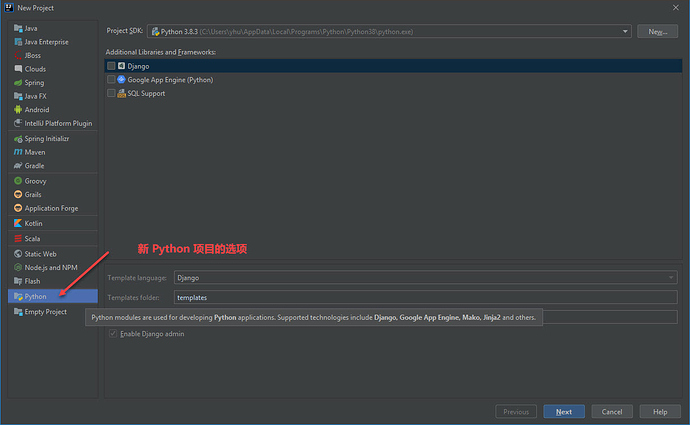Choose the Android robot icon
This screenshot has height=425, width=690.
(18, 110)
